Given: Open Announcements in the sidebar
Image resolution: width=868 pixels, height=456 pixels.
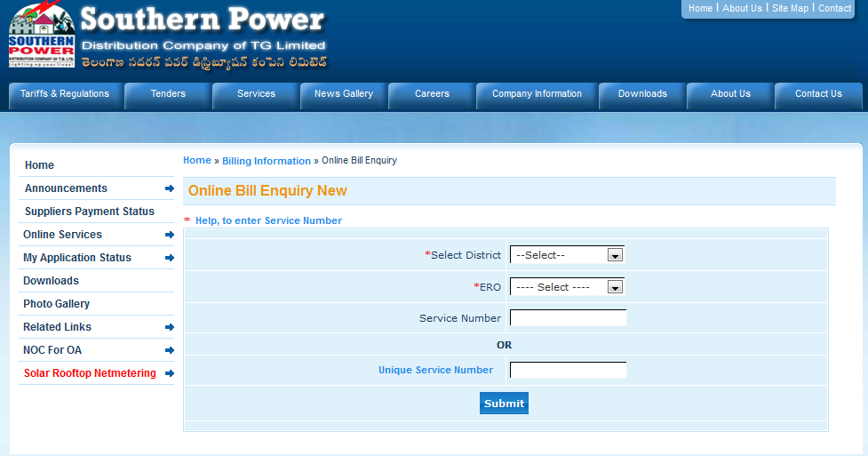Looking at the screenshot, I should [66, 188].
